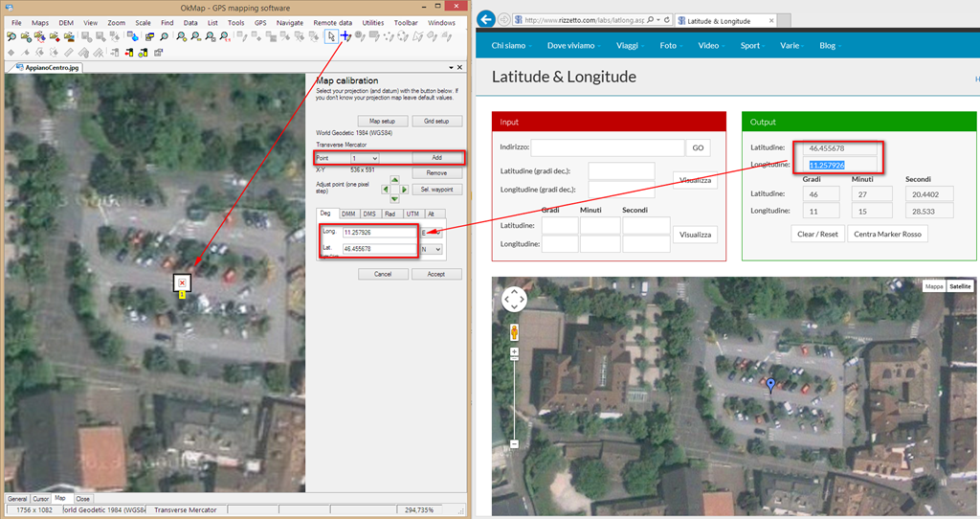The height and width of the screenshot is (519, 980).
Task: Click the GO button next to Indirizzo
Action: [698, 148]
